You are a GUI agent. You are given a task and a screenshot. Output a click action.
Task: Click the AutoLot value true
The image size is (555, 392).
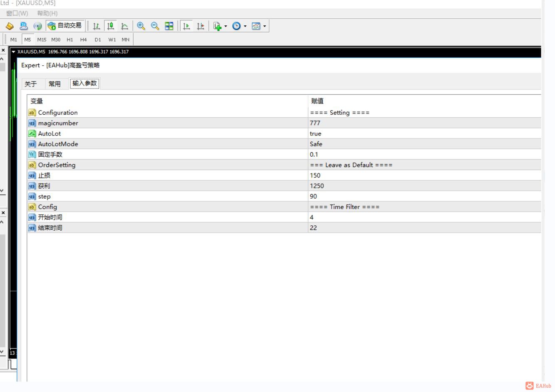315,133
